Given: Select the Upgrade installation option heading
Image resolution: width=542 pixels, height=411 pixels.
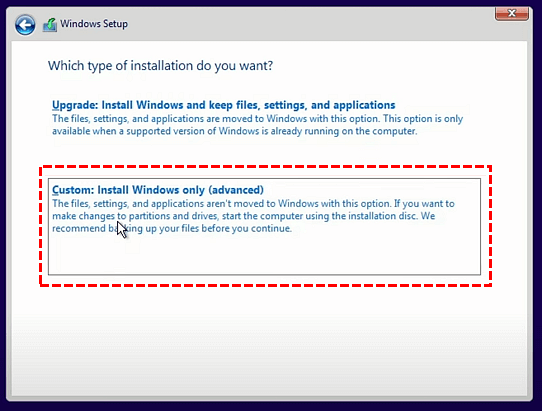Looking at the screenshot, I should pyautogui.click(x=224, y=105).
